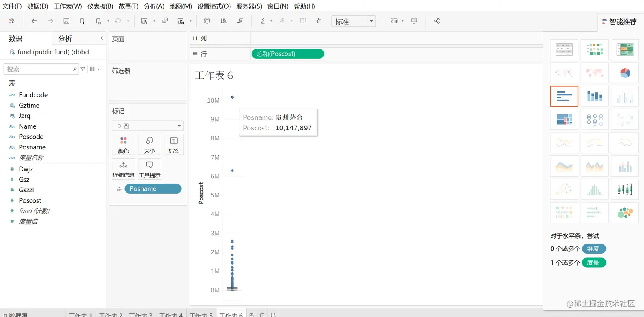Click the redo forward arrow

pyautogui.click(x=50, y=21)
